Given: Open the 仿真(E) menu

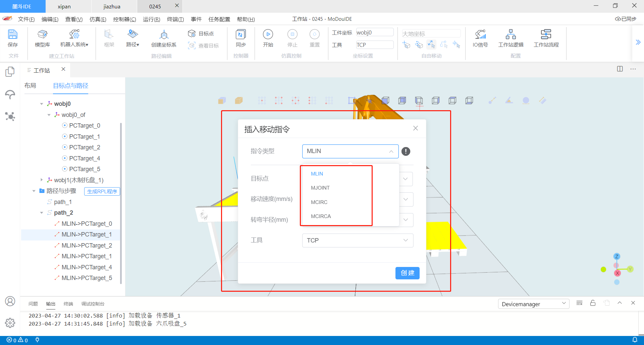Looking at the screenshot, I should pyautogui.click(x=98, y=19).
